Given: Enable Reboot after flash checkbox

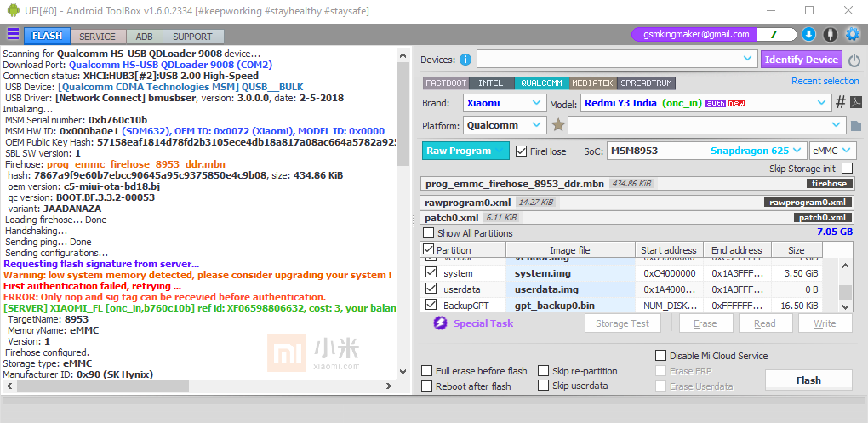Looking at the screenshot, I should pos(427,386).
